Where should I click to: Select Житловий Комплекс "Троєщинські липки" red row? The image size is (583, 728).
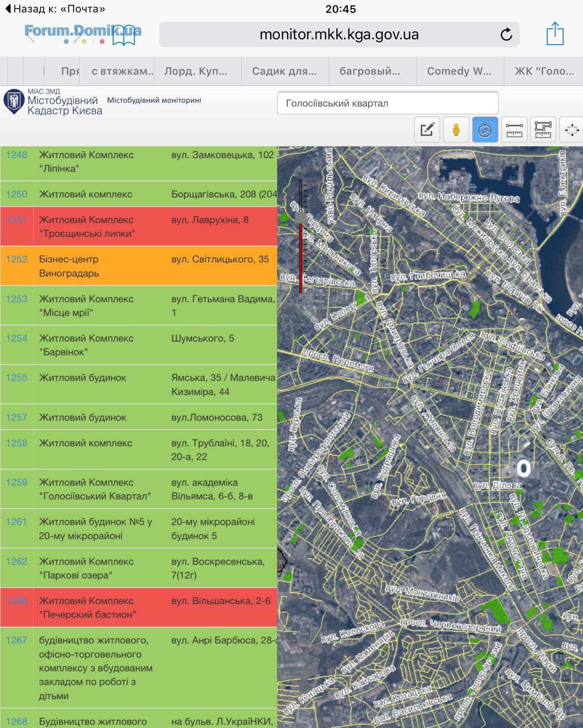pyautogui.click(x=138, y=226)
